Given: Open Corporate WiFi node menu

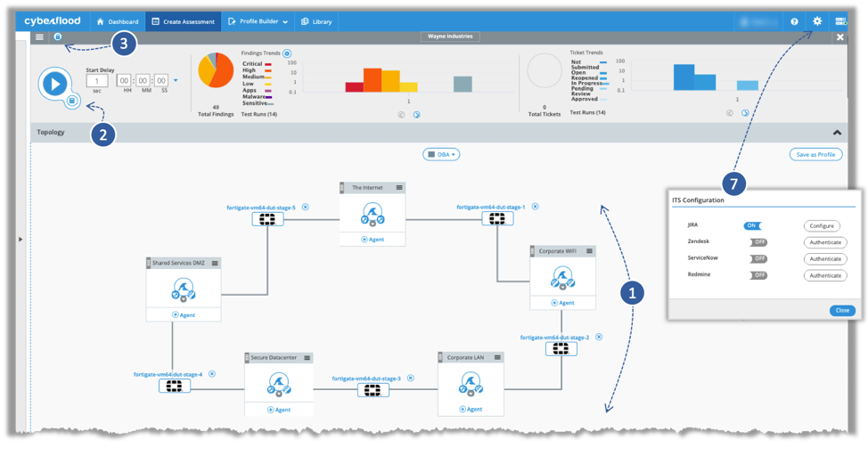Looking at the screenshot, I should coord(590,251).
